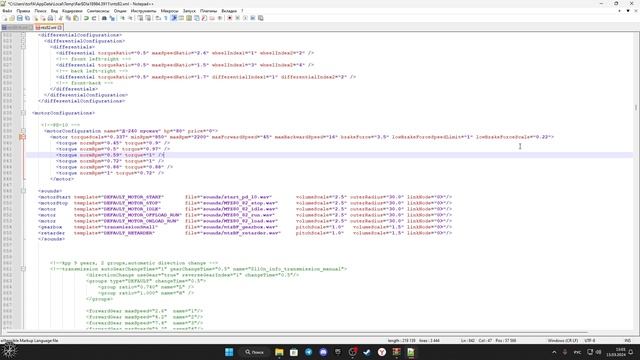Open the Синтаксисы menu
Screen dimensions: 640x360
tap(98, 11)
